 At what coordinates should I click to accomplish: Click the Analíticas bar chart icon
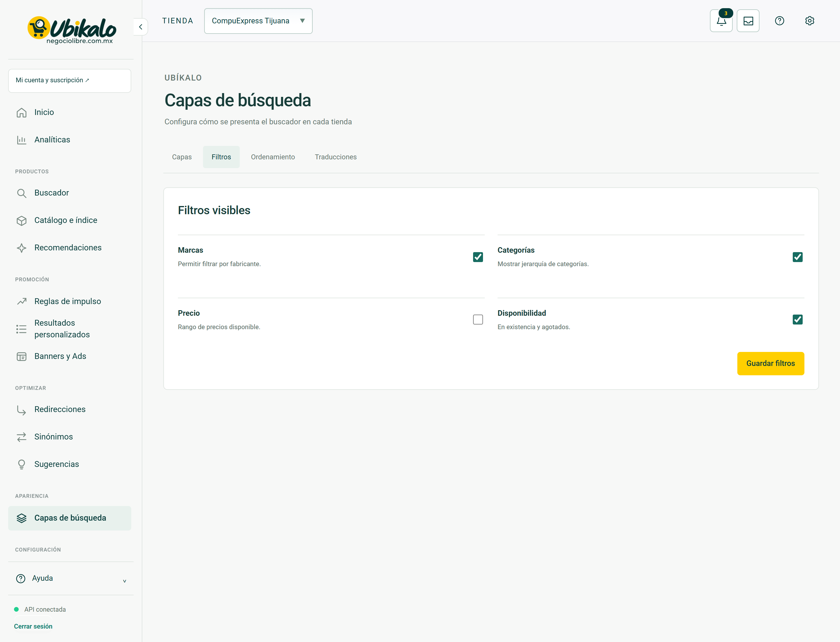[x=21, y=140]
